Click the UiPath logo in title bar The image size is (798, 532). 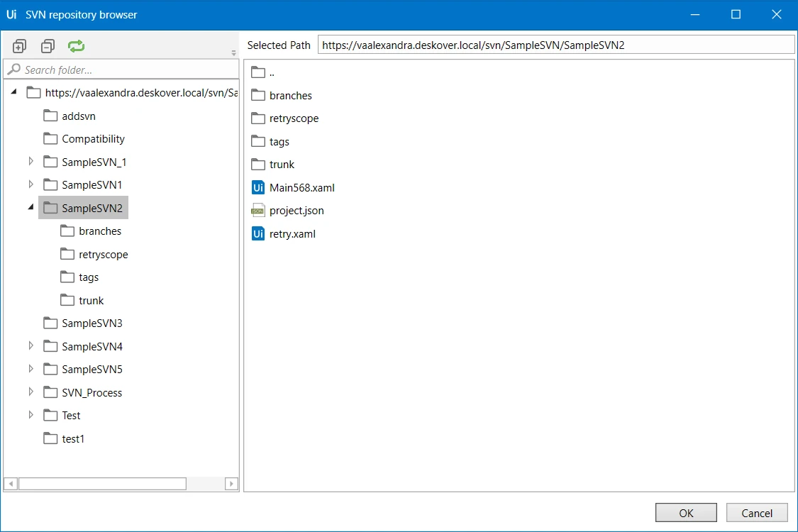(11, 14)
